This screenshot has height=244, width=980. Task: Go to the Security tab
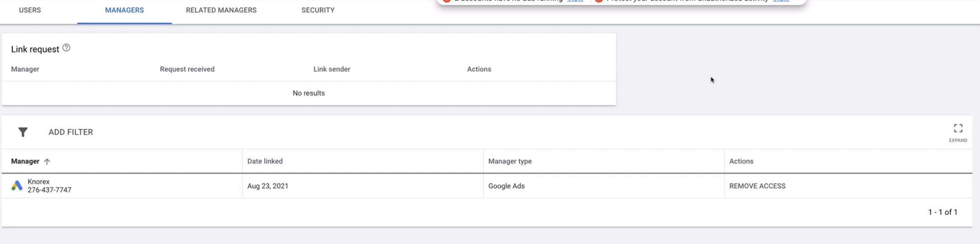click(318, 10)
